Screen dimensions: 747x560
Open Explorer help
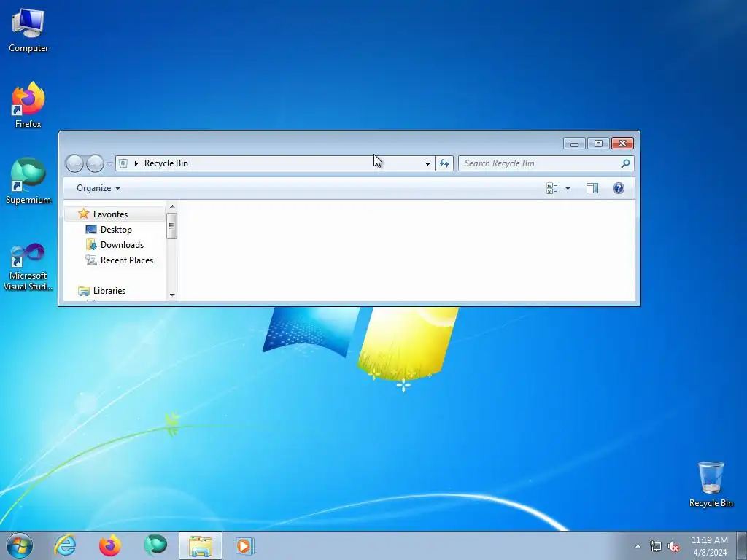619,188
